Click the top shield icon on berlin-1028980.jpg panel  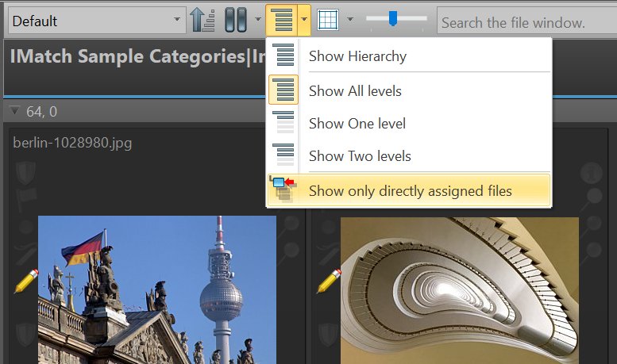[x=25, y=172]
